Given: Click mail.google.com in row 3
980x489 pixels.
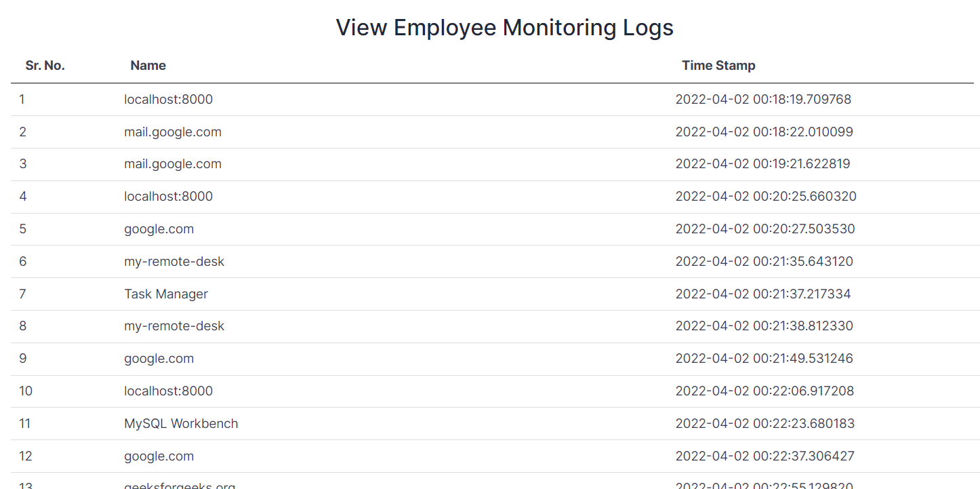Looking at the screenshot, I should [x=173, y=164].
